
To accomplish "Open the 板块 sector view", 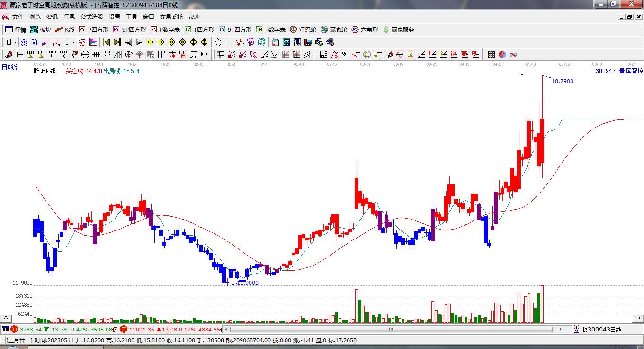I will coord(41,29).
